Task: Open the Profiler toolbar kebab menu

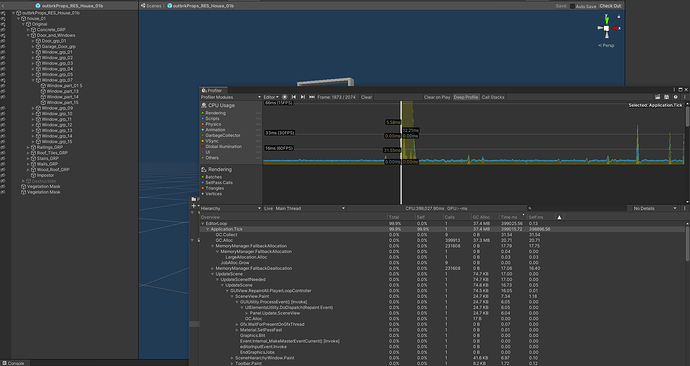Action: coord(684,97)
